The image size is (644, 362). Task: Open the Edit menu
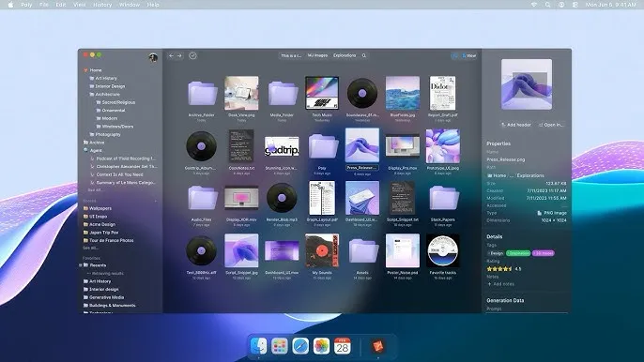pos(61,5)
